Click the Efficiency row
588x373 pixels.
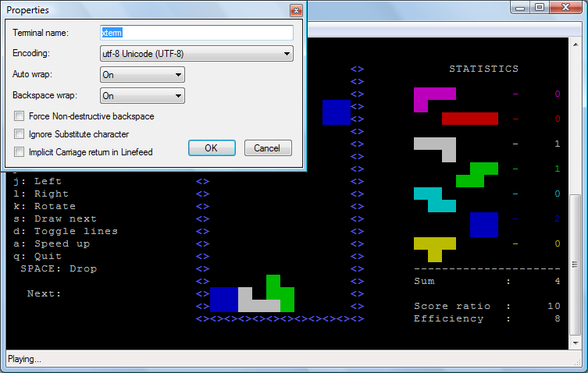coord(487,318)
